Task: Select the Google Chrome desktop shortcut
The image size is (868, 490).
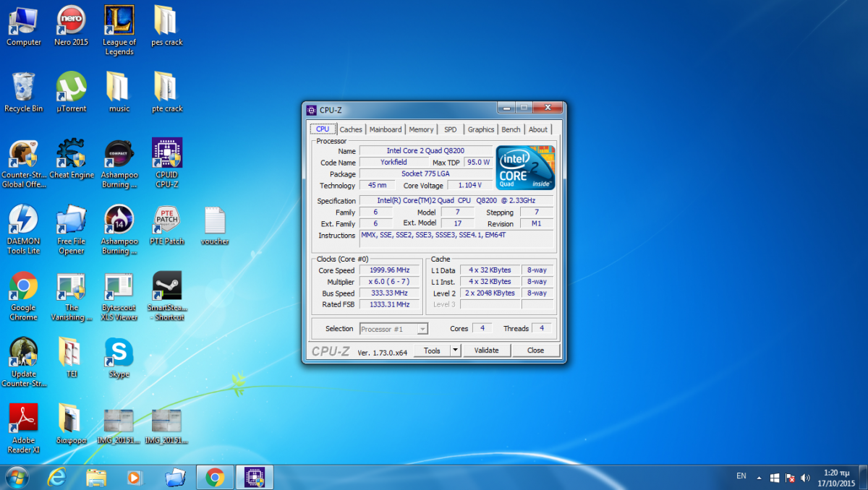Action: coord(23,297)
